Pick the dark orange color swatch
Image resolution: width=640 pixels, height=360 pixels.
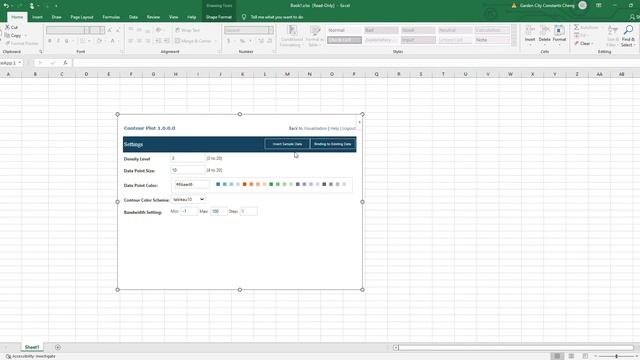[244, 184]
